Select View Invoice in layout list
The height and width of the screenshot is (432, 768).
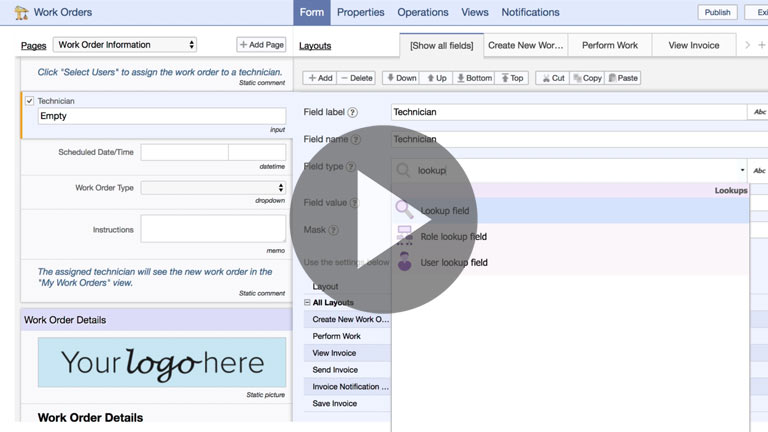[x=334, y=353]
